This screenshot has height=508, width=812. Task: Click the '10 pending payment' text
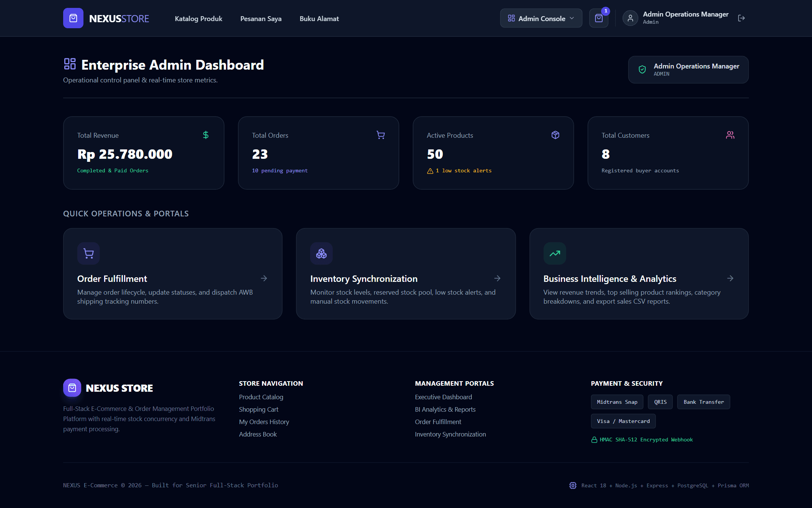[280, 171]
